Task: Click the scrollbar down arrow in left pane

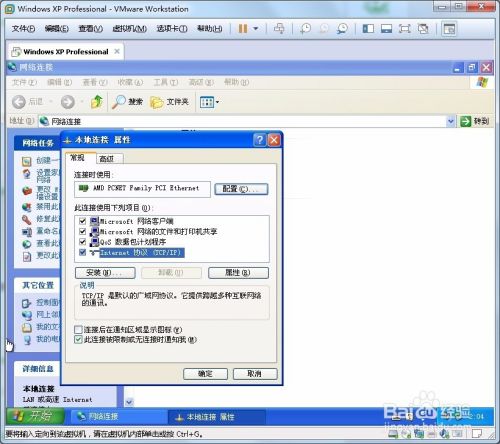Action: tap(129, 402)
